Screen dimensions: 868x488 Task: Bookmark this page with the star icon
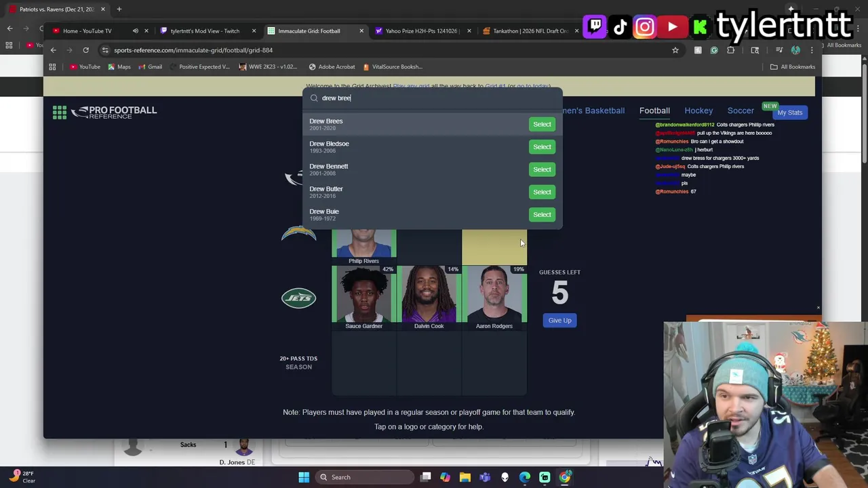pyautogui.click(x=675, y=50)
